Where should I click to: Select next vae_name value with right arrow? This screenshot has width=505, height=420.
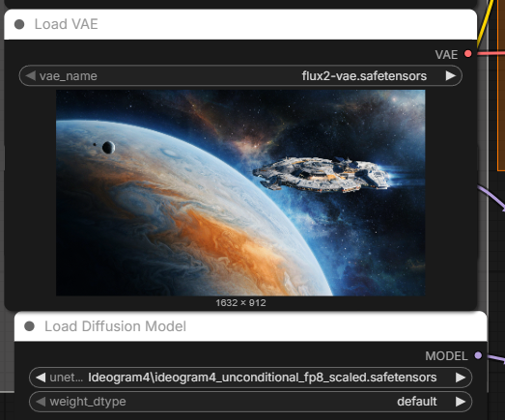pyautogui.click(x=451, y=76)
